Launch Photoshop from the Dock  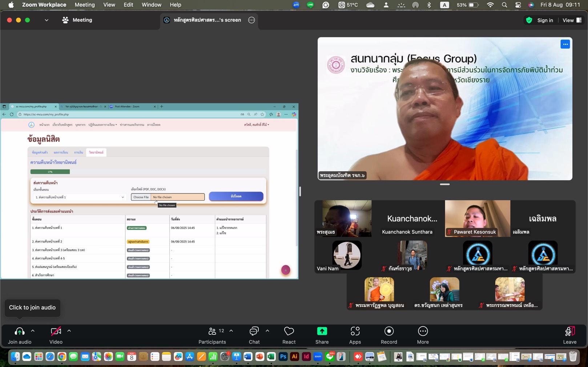[283, 357]
